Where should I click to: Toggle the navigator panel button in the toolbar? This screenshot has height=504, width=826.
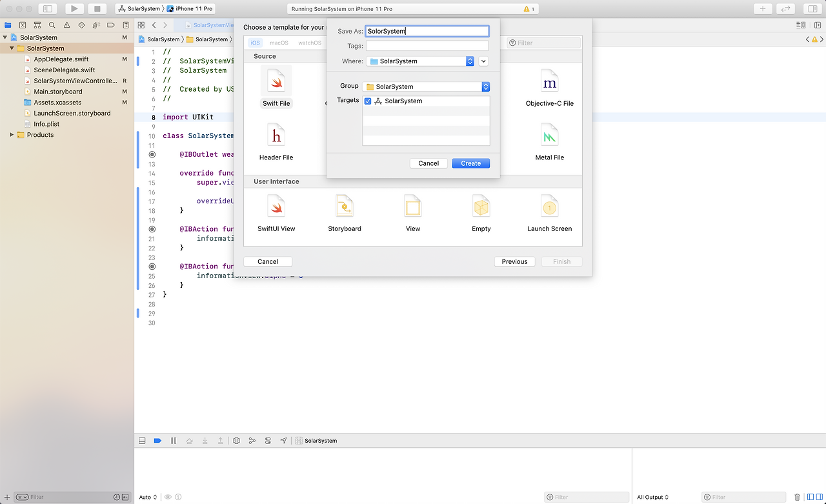[47, 9]
